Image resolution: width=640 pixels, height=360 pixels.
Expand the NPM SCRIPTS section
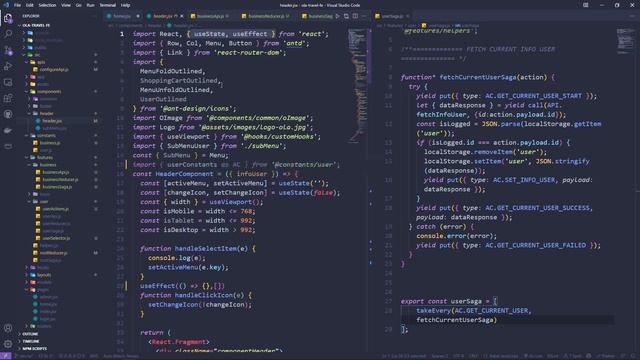click(34, 349)
